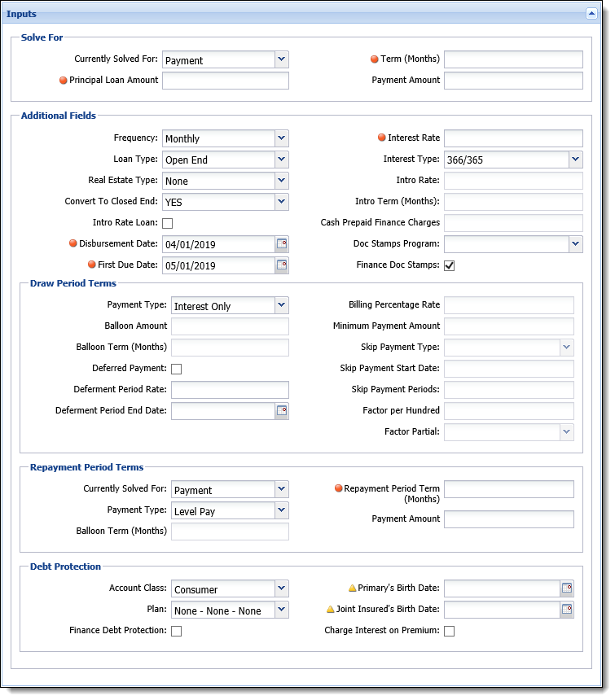Open Doc Stamps Program dropdown
The width and height of the screenshot is (615, 700).
[x=576, y=243]
